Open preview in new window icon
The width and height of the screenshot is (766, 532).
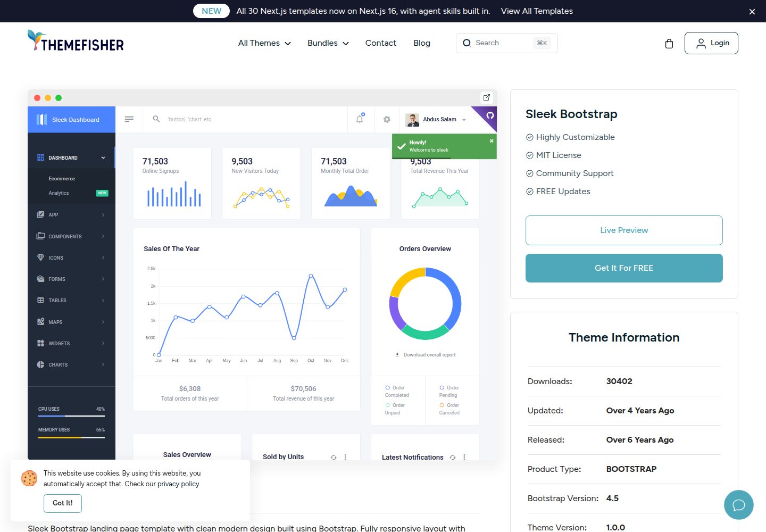pyautogui.click(x=486, y=97)
